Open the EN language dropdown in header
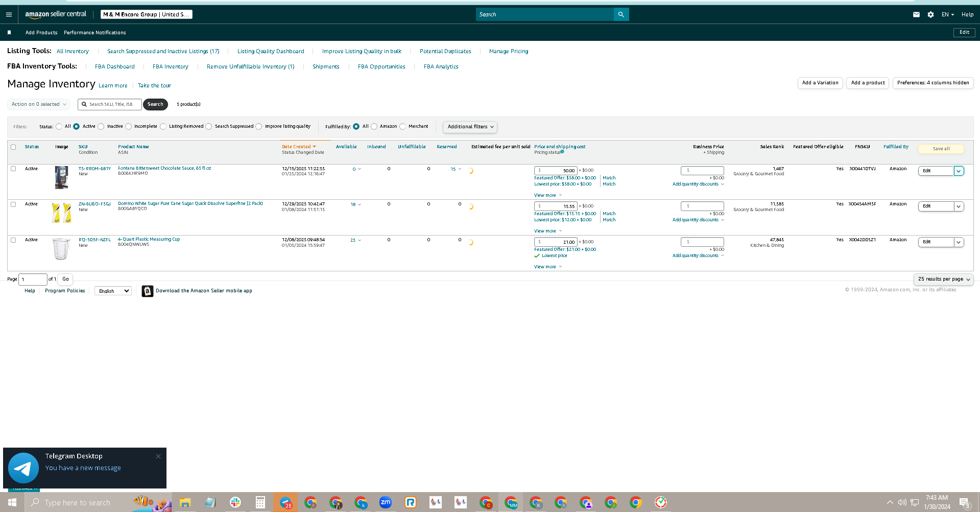The width and height of the screenshot is (980, 512). [x=948, y=14]
